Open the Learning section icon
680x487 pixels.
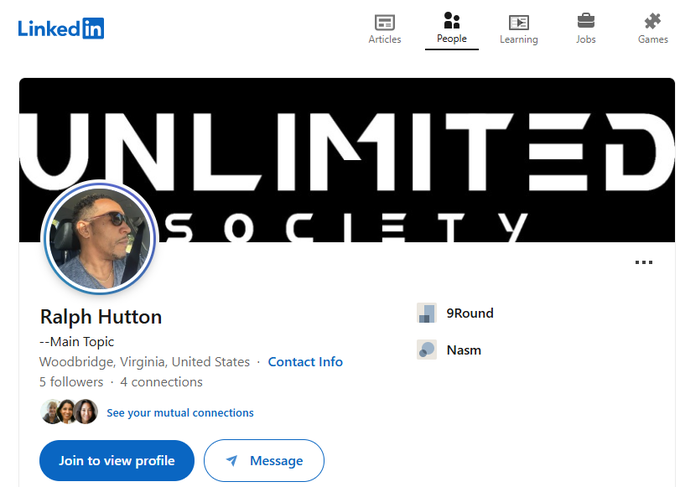[518, 22]
